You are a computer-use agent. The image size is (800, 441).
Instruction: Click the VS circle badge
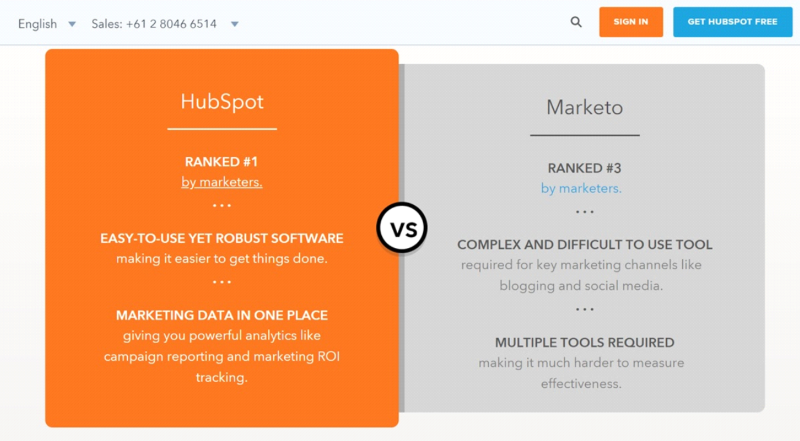coord(402,228)
